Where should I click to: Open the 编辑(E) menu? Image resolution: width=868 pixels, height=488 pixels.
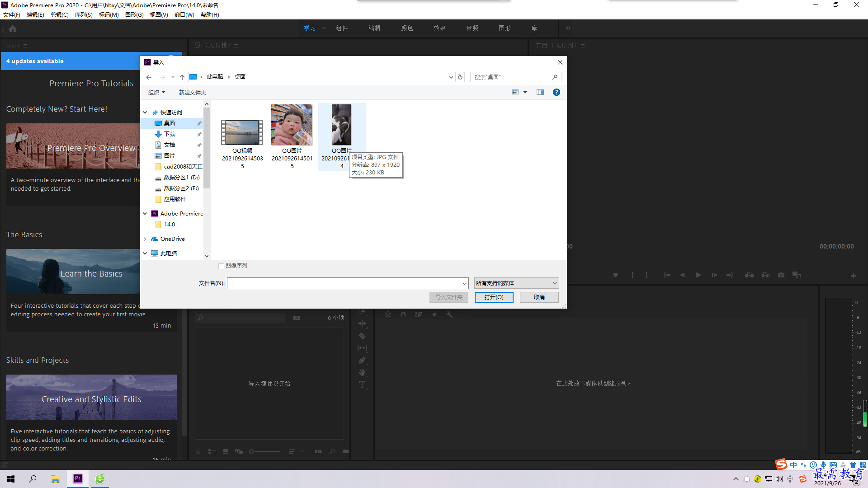pyautogui.click(x=35, y=15)
